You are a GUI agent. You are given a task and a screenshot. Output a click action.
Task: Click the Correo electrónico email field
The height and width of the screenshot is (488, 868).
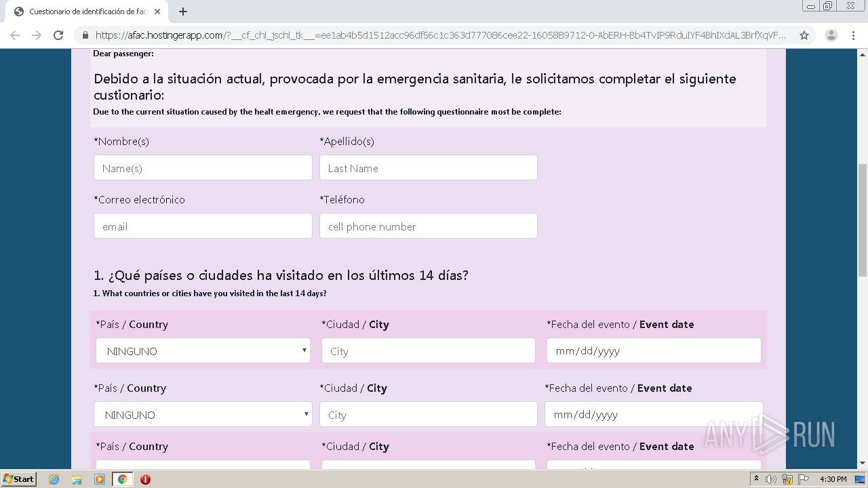pyautogui.click(x=203, y=226)
